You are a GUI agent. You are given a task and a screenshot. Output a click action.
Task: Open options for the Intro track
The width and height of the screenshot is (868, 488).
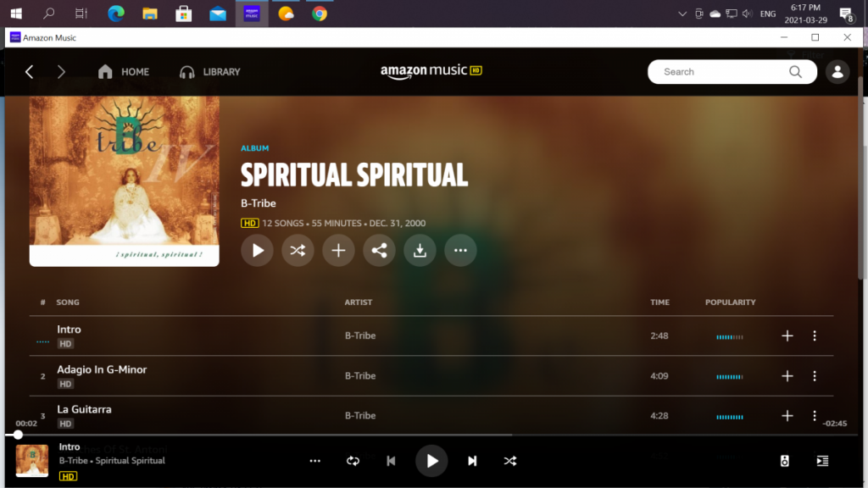[x=815, y=335]
